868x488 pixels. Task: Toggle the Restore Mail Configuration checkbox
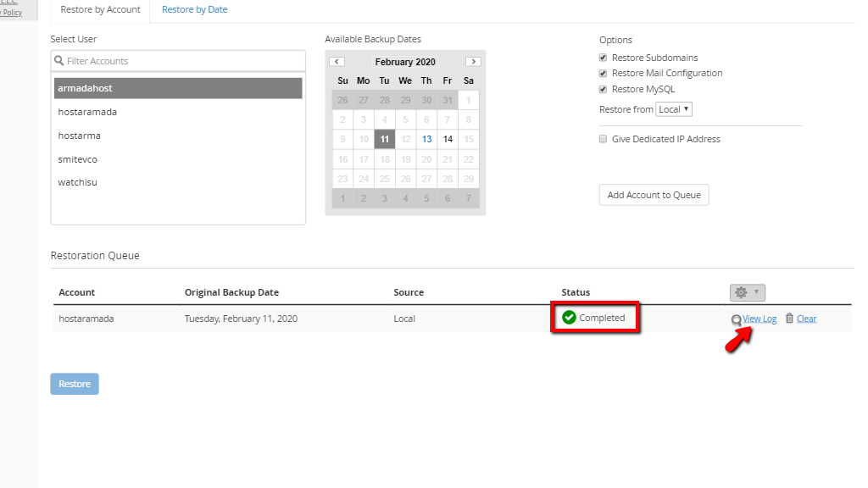603,73
